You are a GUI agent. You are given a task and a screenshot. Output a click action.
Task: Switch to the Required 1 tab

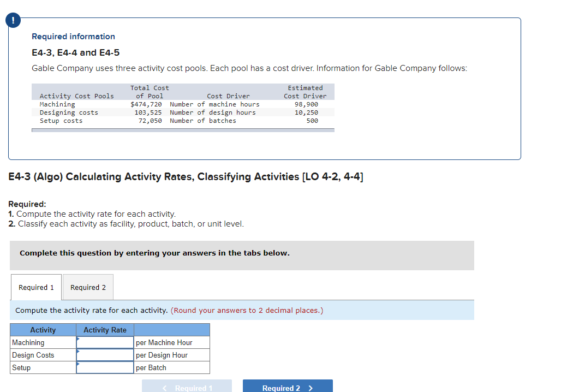(36, 287)
